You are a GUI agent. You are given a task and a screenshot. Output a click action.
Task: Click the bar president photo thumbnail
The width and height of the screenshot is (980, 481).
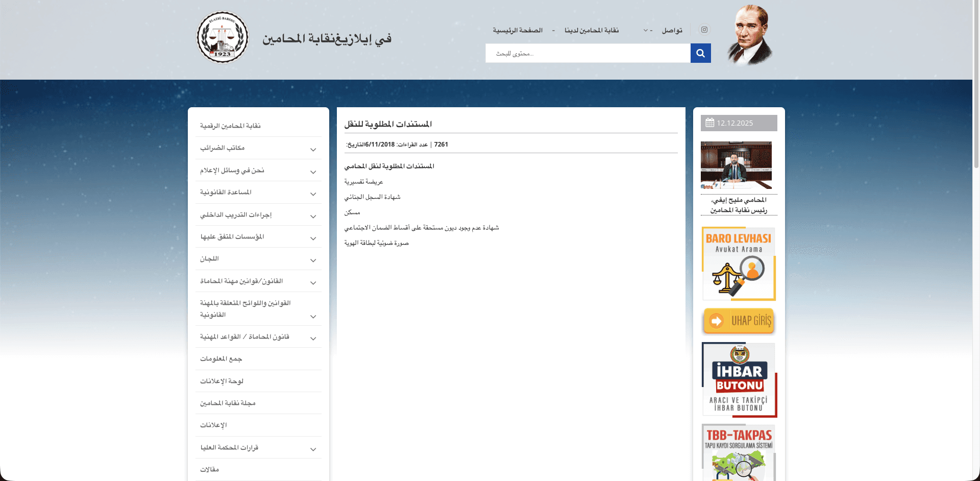click(736, 165)
